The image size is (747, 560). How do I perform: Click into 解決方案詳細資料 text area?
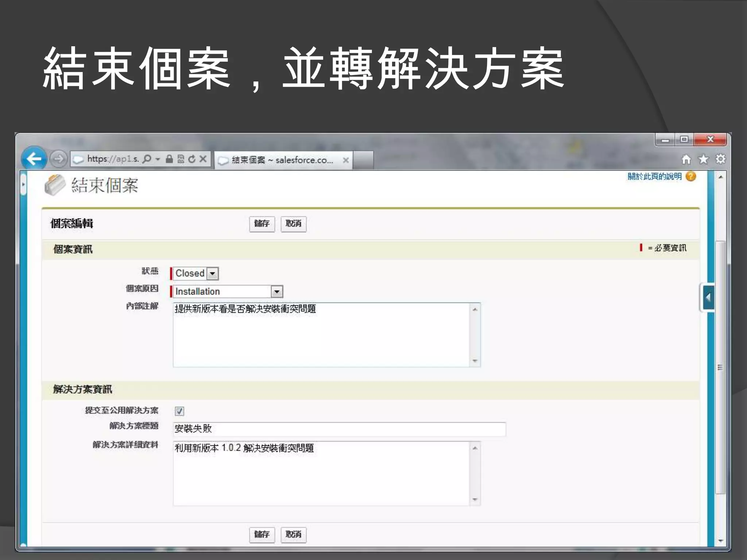(x=326, y=474)
